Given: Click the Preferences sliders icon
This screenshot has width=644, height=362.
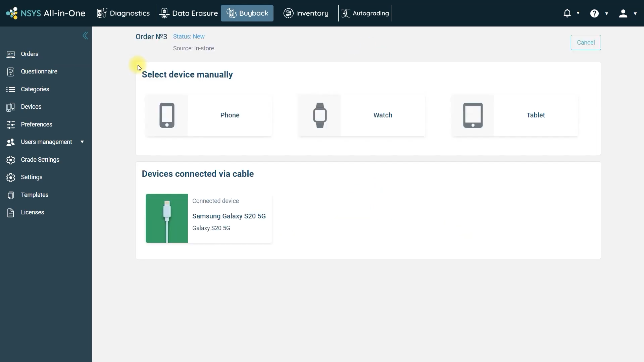Looking at the screenshot, I should (x=11, y=124).
